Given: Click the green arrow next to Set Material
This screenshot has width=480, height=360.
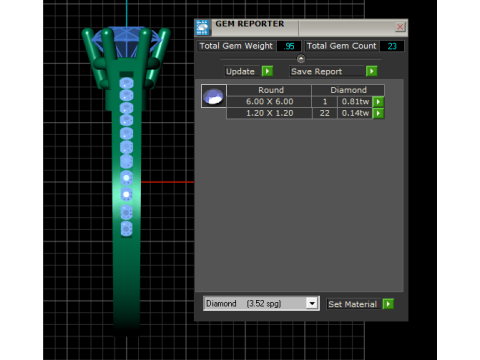Looking at the screenshot, I should point(388,304).
